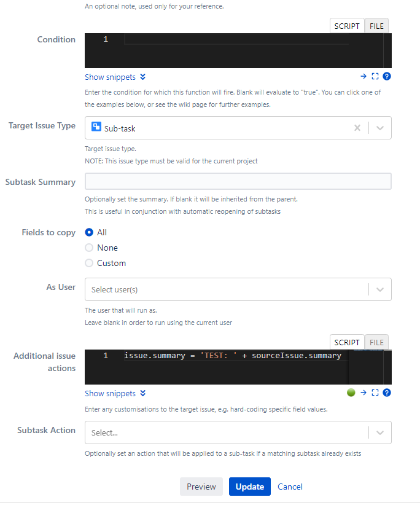Click the arrow icon under Additional issue actions
The width and height of the screenshot is (420, 532).
tap(364, 393)
